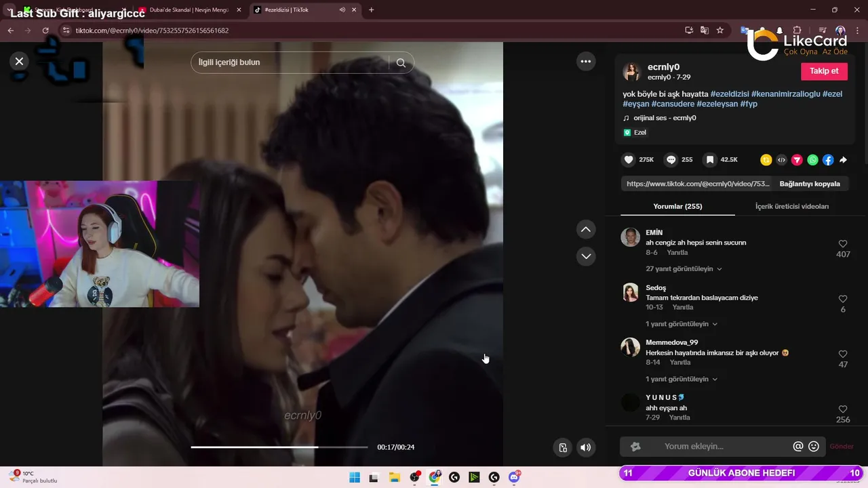Close the TikTok video viewer
This screenshot has width=868, height=488.
tap(19, 61)
